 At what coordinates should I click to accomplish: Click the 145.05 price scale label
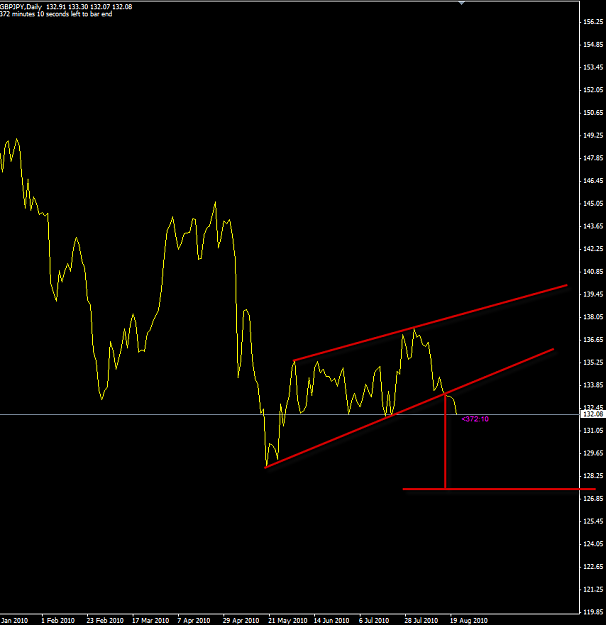[x=593, y=203]
